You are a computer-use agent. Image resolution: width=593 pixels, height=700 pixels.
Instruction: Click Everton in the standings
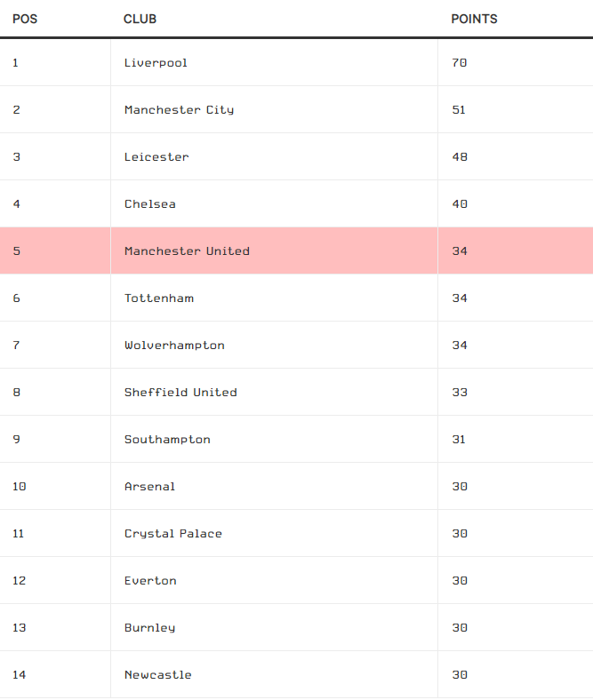pyautogui.click(x=150, y=581)
